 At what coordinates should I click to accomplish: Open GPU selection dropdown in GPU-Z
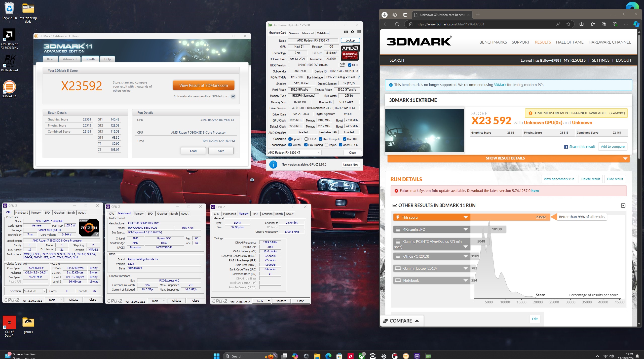294,153
